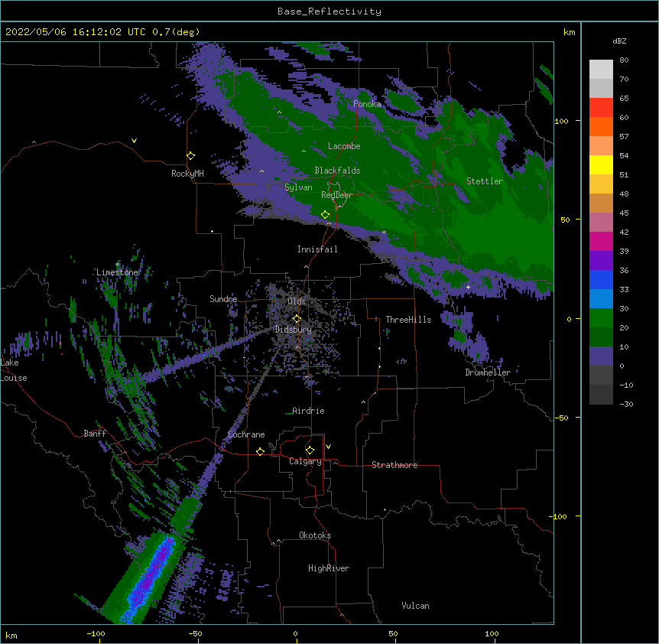Click the dBZ legend heading

click(x=619, y=41)
